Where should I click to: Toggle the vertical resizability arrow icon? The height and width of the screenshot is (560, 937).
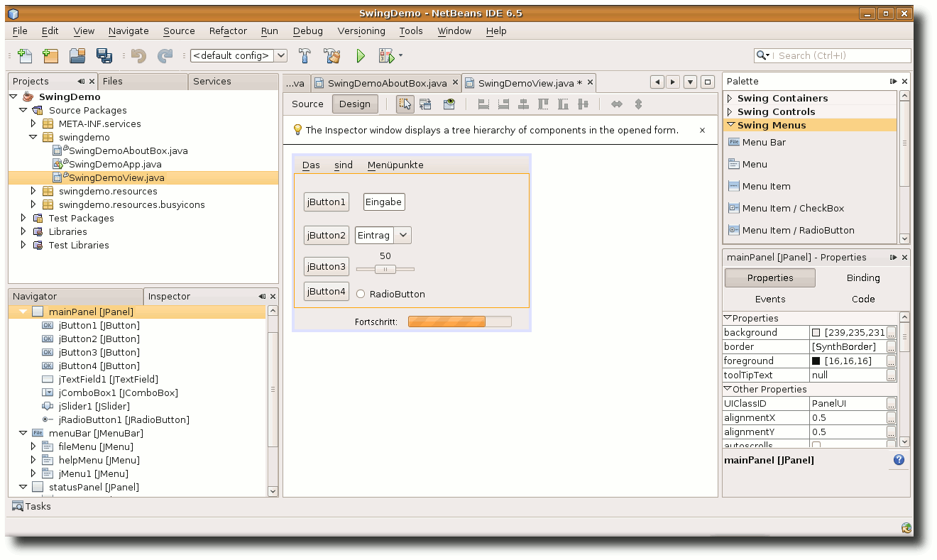[x=638, y=104]
